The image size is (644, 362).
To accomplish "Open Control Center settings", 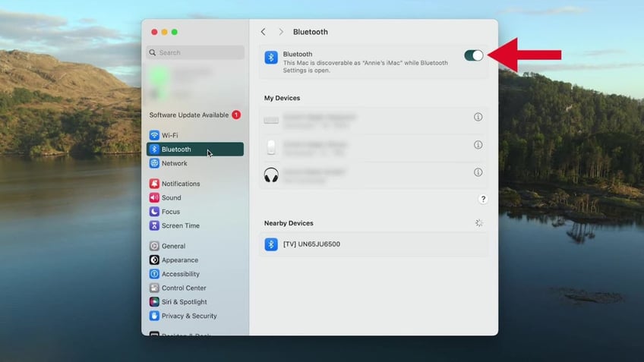I will [x=195, y=288].
